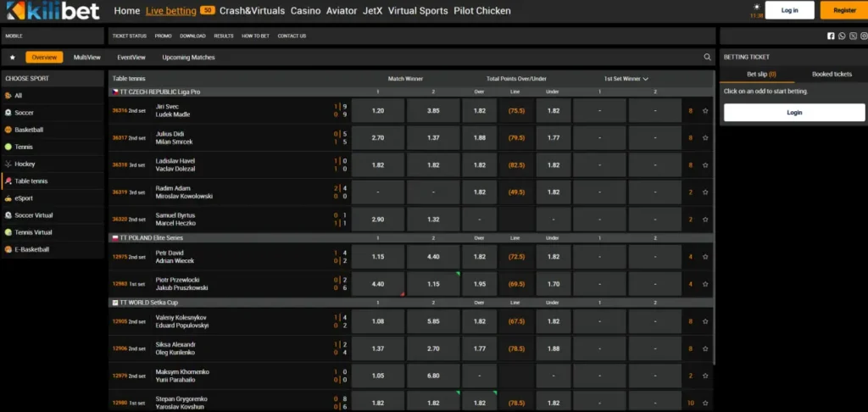Collapse the TT CZECH REPUBLIC Liga Pro header
The image size is (868, 412).
click(x=411, y=92)
